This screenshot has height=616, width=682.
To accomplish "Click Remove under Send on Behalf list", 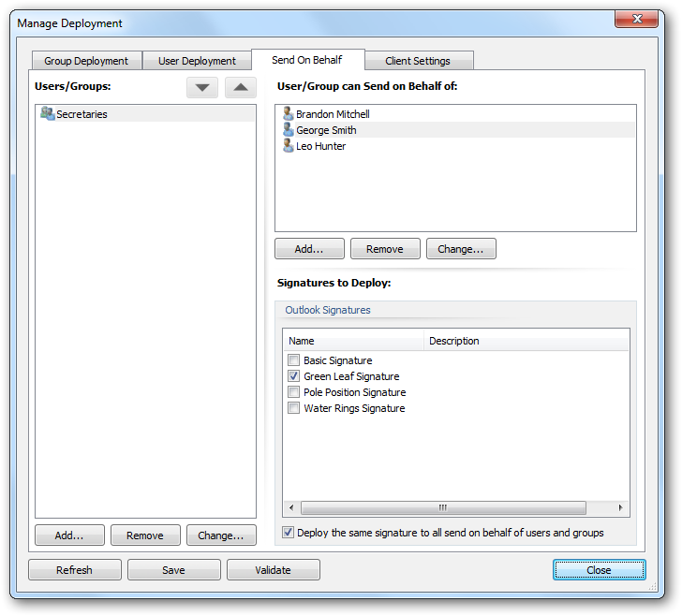I will pyautogui.click(x=385, y=249).
